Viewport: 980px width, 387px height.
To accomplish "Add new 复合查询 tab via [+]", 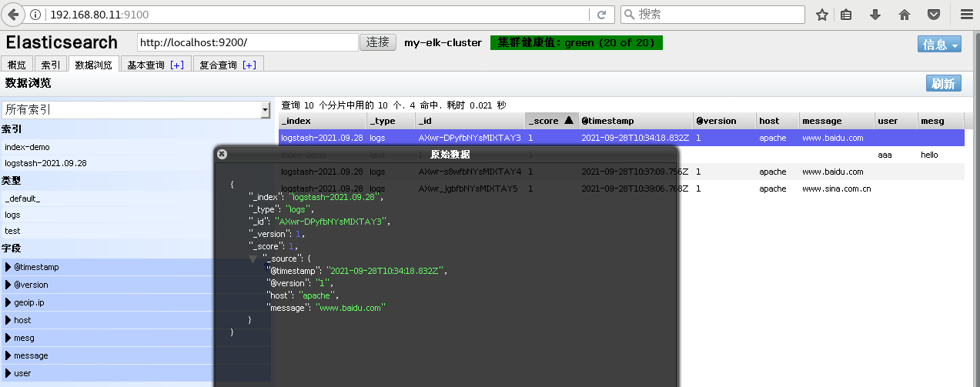I will [249, 65].
